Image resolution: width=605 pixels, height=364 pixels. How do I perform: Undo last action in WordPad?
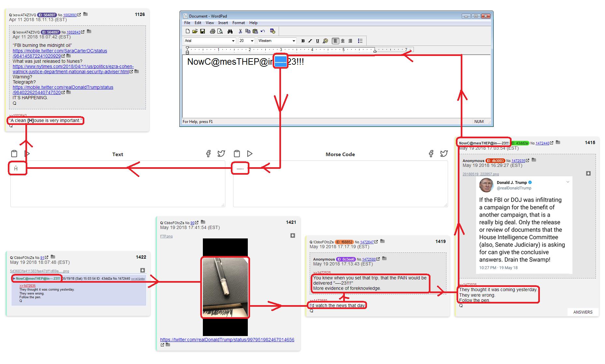(x=263, y=31)
